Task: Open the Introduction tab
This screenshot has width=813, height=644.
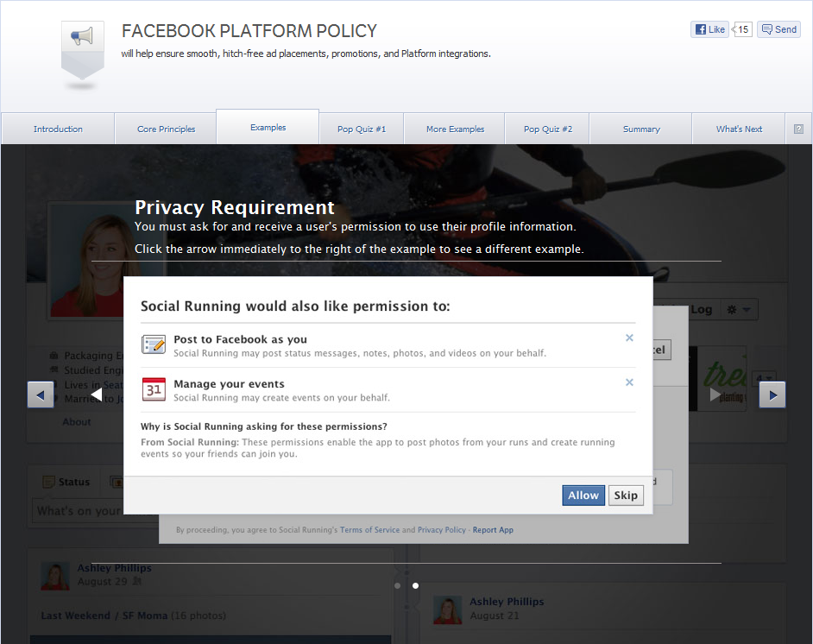Action: click(x=58, y=129)
